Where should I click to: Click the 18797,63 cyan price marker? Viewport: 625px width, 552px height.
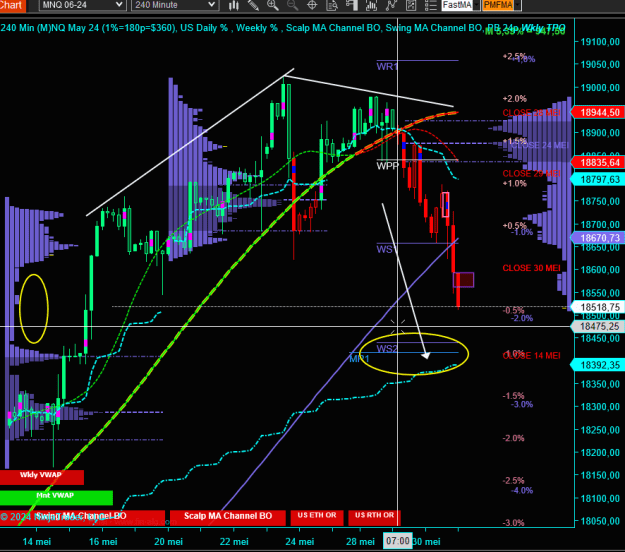(598, 179)
